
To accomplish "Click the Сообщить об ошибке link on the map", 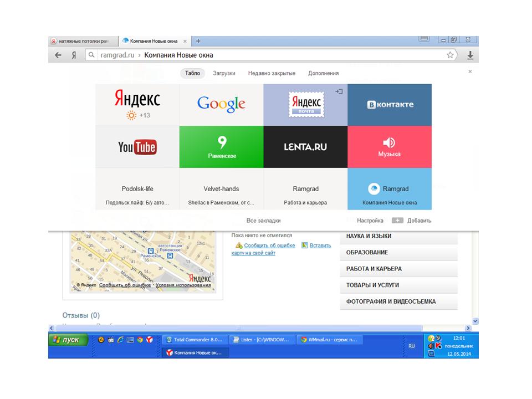I will [125, 285].
